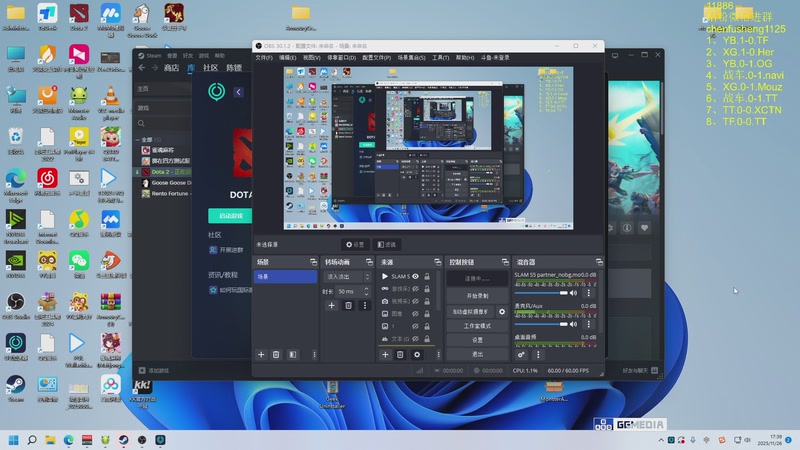This screenshot has height=450, width=800.
Task: Add a new source with the plus icon in 来源 dock
Action: pos(385,355)
